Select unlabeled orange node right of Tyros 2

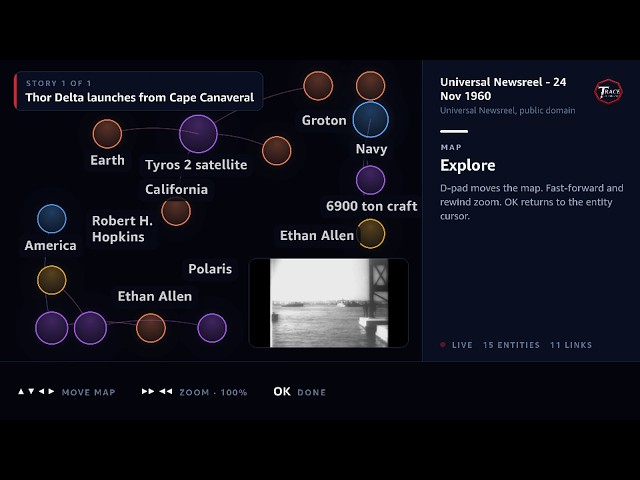(x=277, y=151)
